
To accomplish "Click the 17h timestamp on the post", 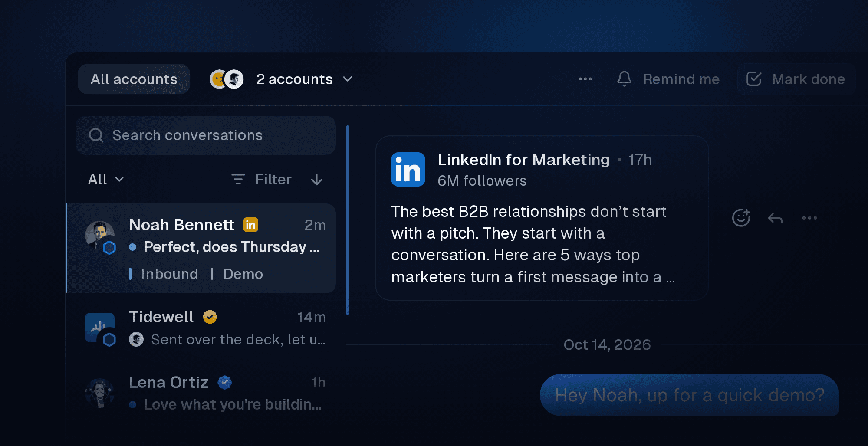I will click(x=640, y=160).
